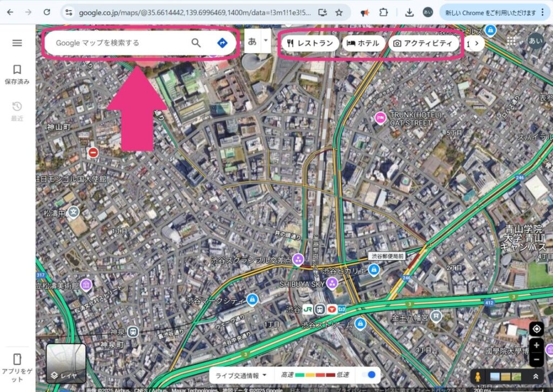This screenshot has height=392, width=553.
Task: Zoom in with the plus button
Action: (x=536, y=346)
